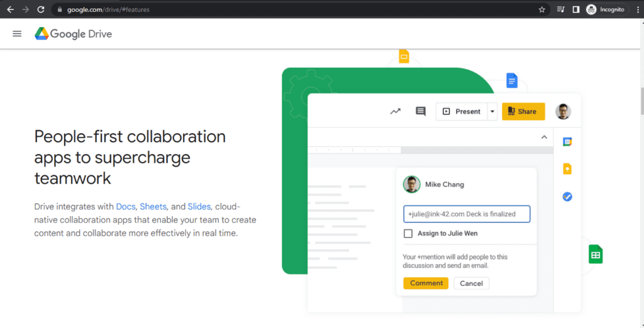644x328 pixels.
Task: Click the Present button
Action: (x=462, y=111)
